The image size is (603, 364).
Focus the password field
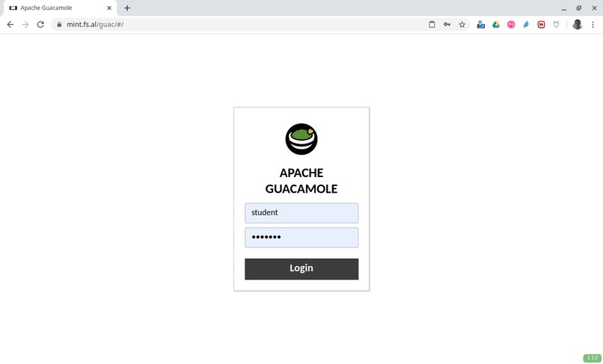[x=301, y=237]
